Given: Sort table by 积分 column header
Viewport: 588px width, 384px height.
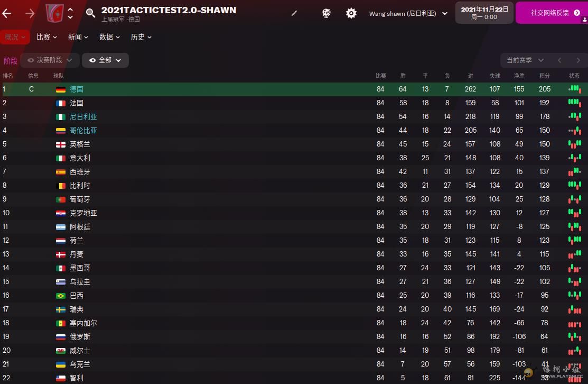Looking at the screenshot, I should coord(545,76).
